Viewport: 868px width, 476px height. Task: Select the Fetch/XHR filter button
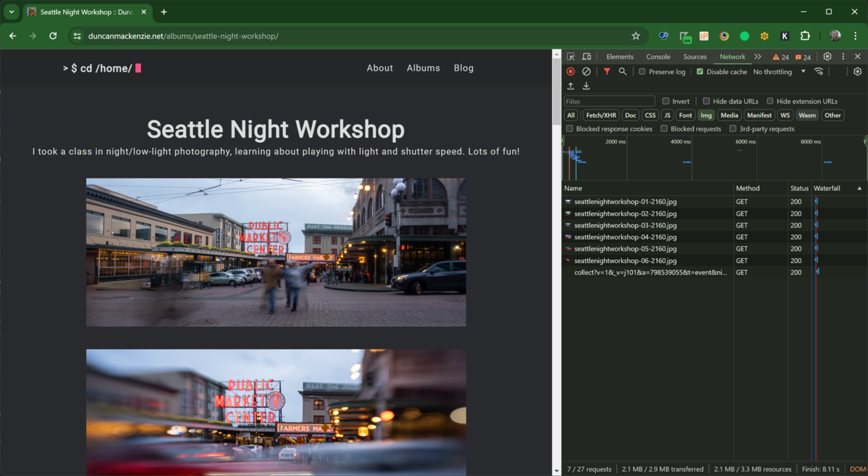coord(601,115)
